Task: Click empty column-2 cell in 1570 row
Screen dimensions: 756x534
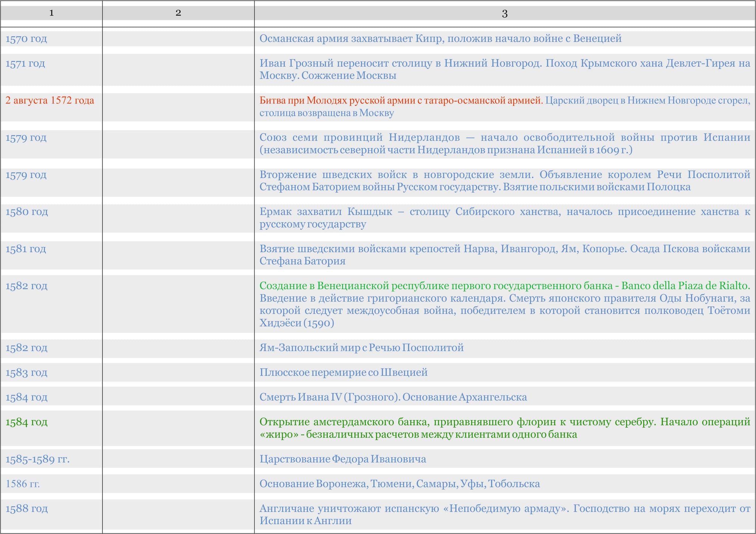Action: 178,39
